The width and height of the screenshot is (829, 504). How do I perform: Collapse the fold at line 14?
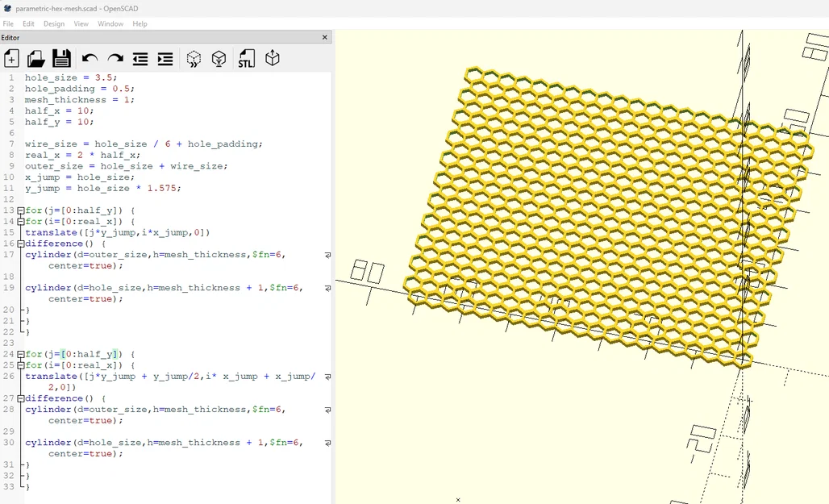pos(21,222)
